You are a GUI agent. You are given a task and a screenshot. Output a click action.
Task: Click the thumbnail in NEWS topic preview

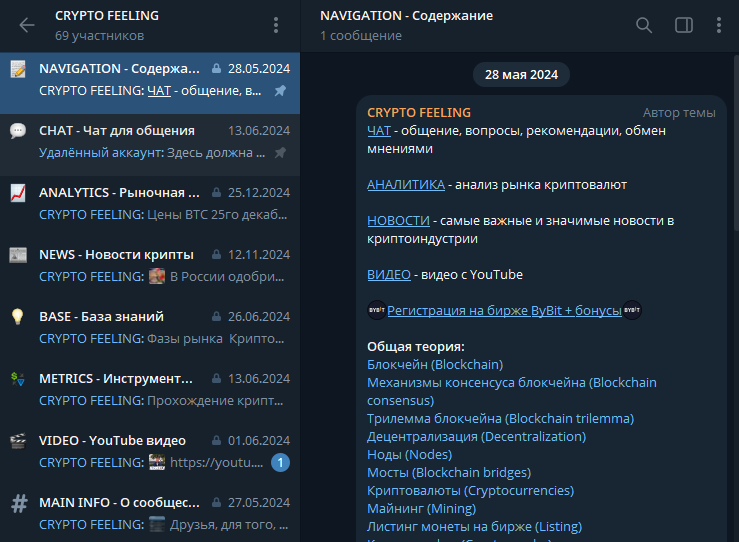point(157,276)
